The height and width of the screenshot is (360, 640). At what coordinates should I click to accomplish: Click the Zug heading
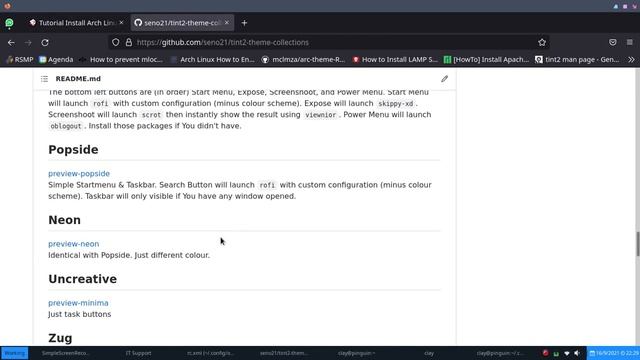(x=60, y=338)
